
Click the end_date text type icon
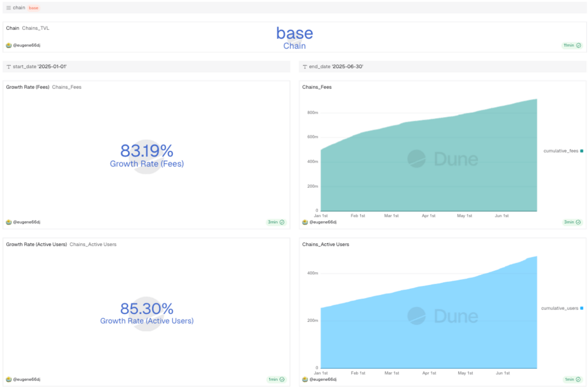click(x=305, y=67)
